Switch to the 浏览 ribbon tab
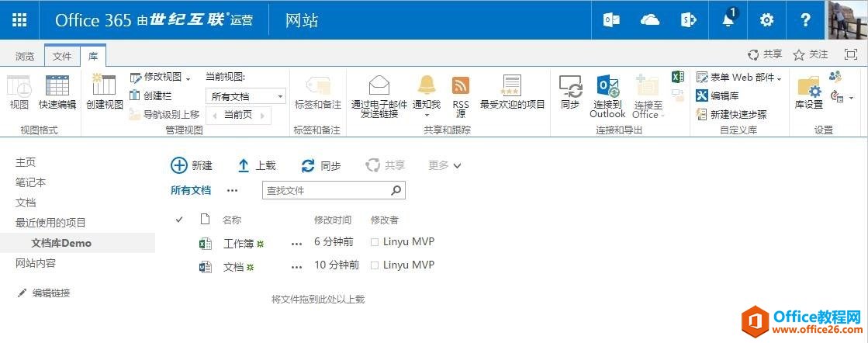868x343 pixels. 24,56
